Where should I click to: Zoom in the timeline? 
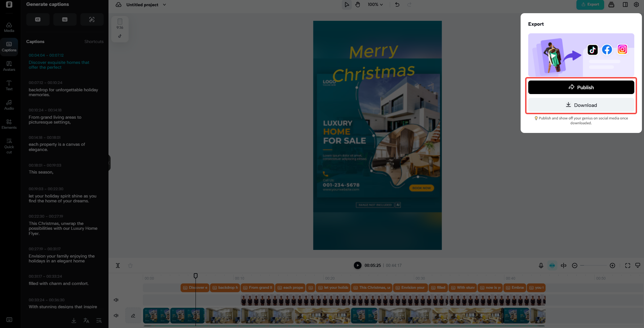612,266
